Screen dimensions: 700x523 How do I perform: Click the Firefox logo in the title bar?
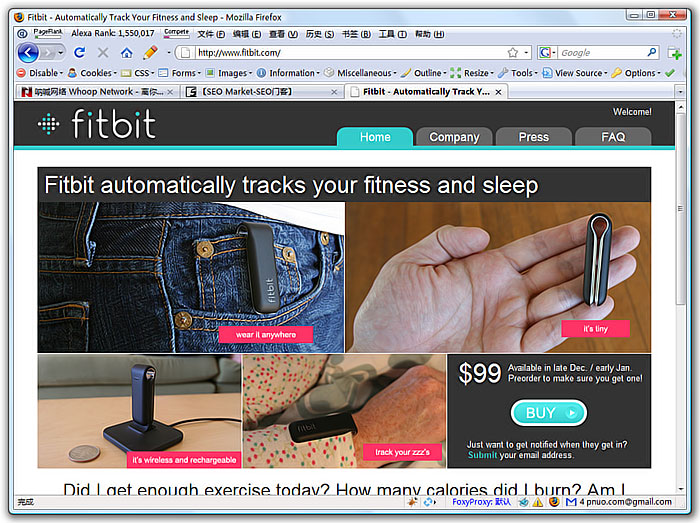click(x=19, y=17)
